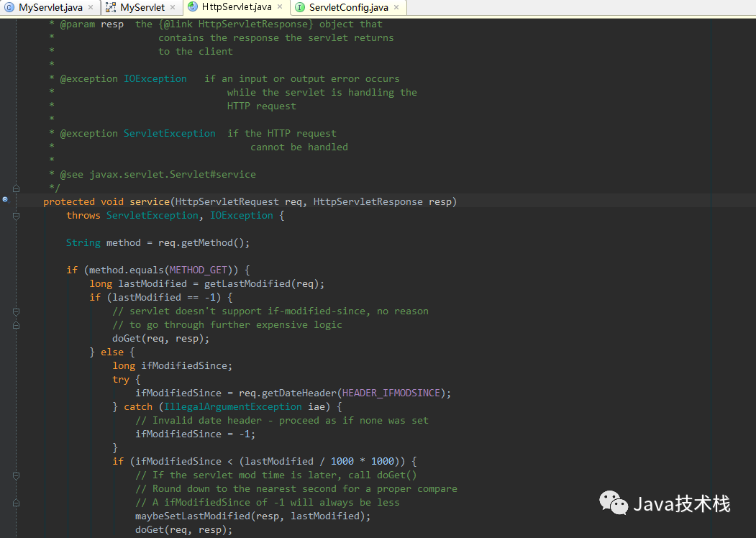Collapse the try block fold arrow
The image size is (756, 538).
[16, 379]
